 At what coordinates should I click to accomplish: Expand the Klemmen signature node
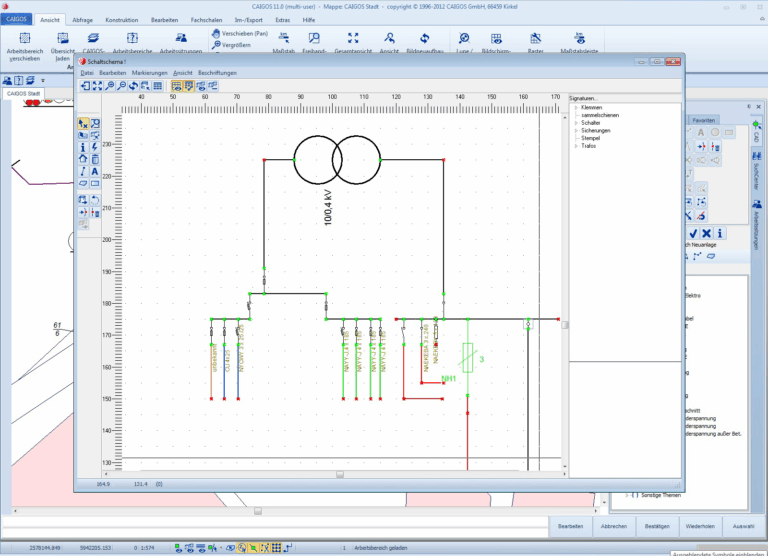click(x=575, y=107)
